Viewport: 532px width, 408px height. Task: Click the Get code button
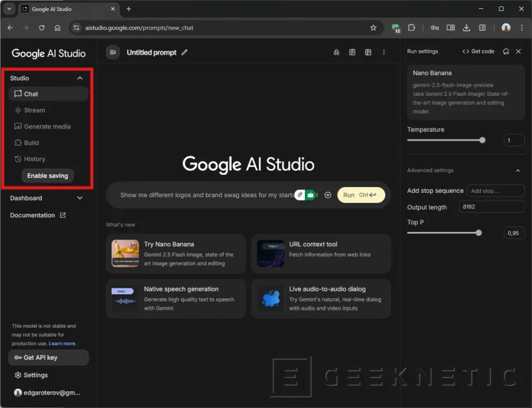tap(478, 51)
